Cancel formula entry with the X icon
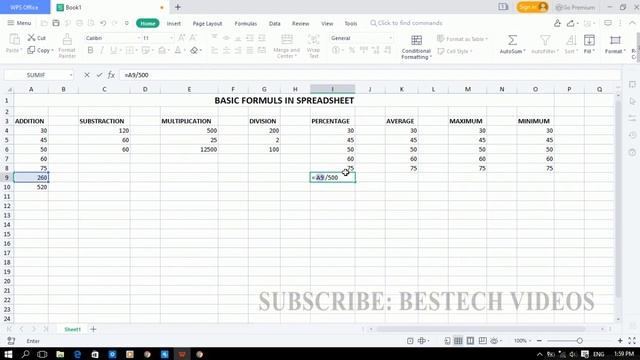 click(x=87, y=75)
